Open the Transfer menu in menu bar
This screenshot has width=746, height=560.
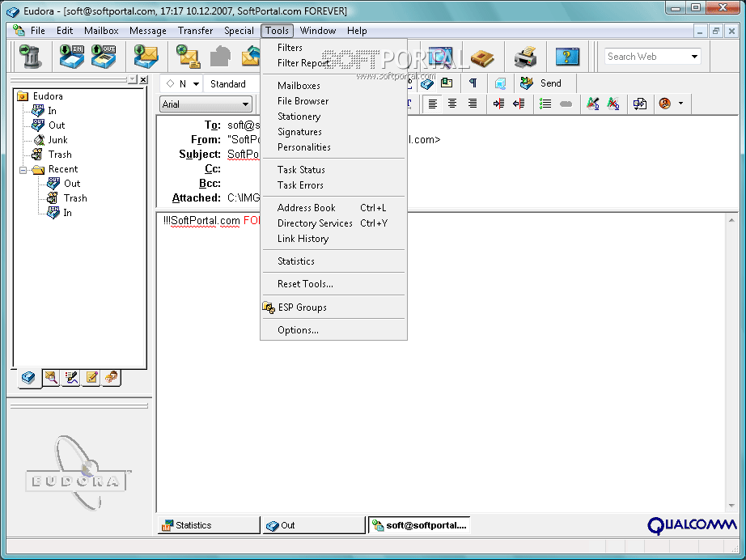pos(195,31)
